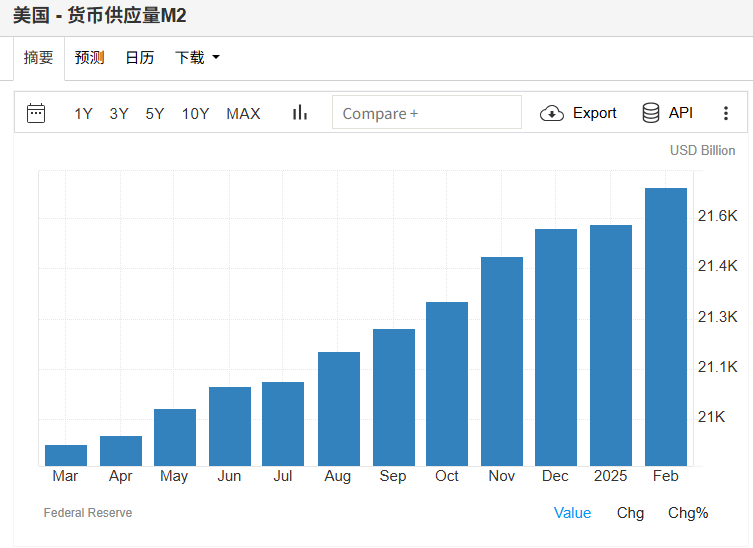This screenshot has width=753, height=548.
Task: Click the 美国 - 货币供应量M2 heading
Action: click(99, 15)
